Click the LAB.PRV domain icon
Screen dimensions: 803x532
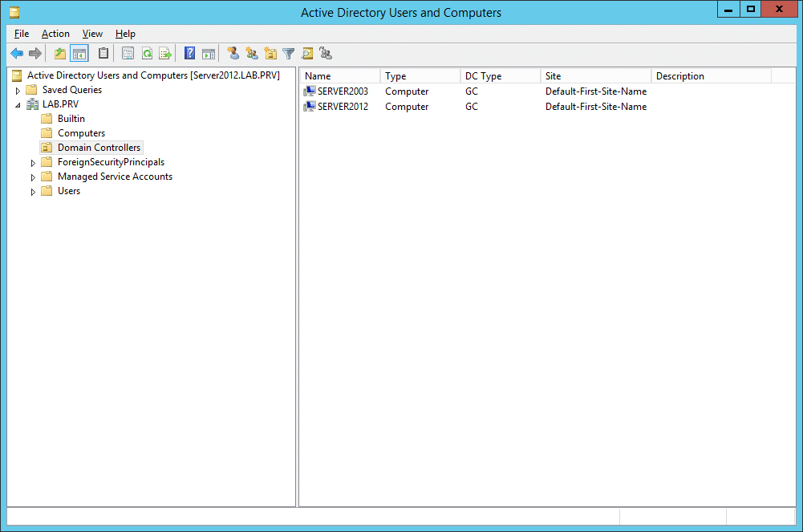32,104
